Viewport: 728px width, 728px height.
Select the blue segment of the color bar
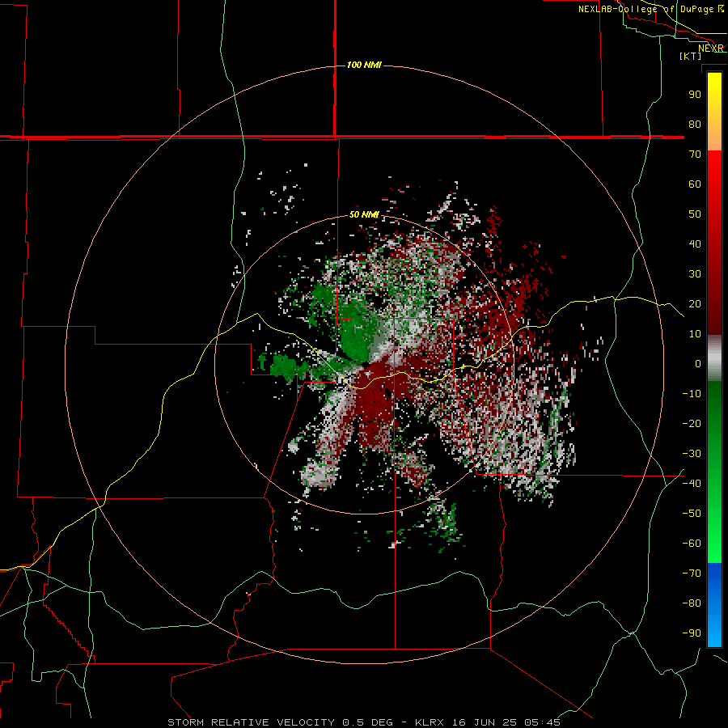point(714,605)
